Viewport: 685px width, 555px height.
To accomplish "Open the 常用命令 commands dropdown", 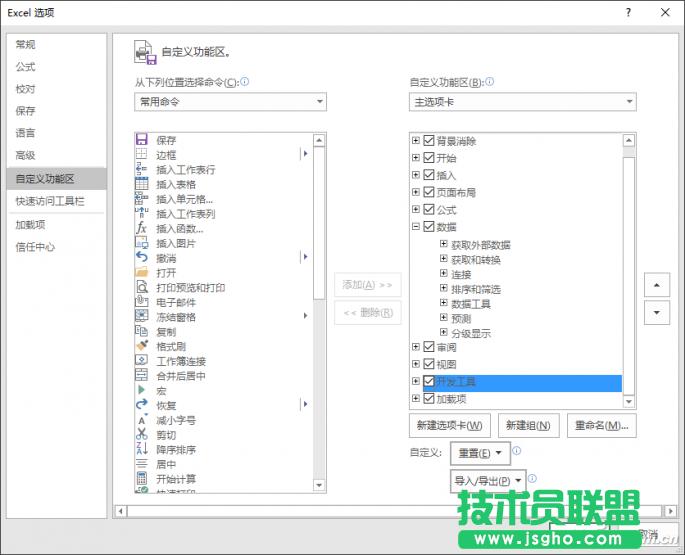I will pos(230,102).
